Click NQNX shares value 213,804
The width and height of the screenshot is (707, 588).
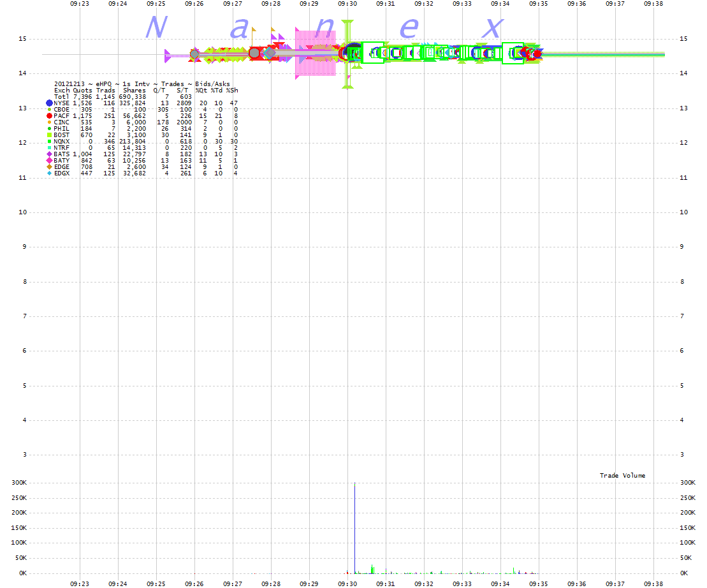(x=133, y=142)
